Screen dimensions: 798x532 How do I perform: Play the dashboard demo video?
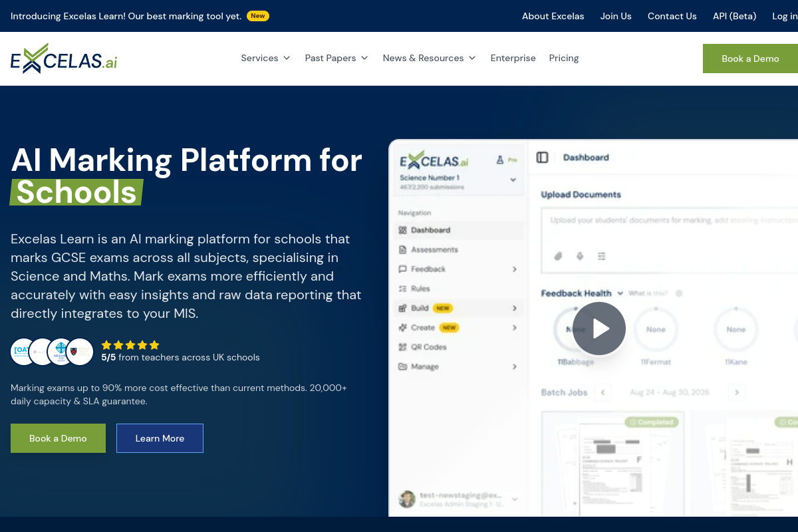pos(599,329)
